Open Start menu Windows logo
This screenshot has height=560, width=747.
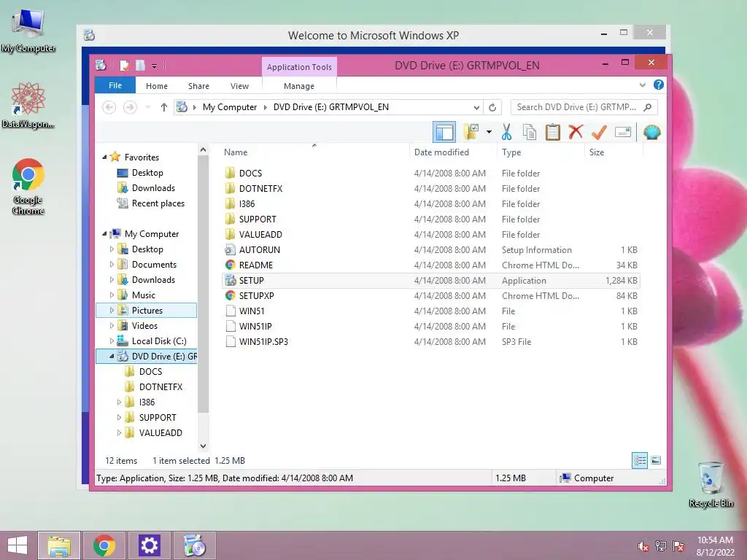point(18,545)
